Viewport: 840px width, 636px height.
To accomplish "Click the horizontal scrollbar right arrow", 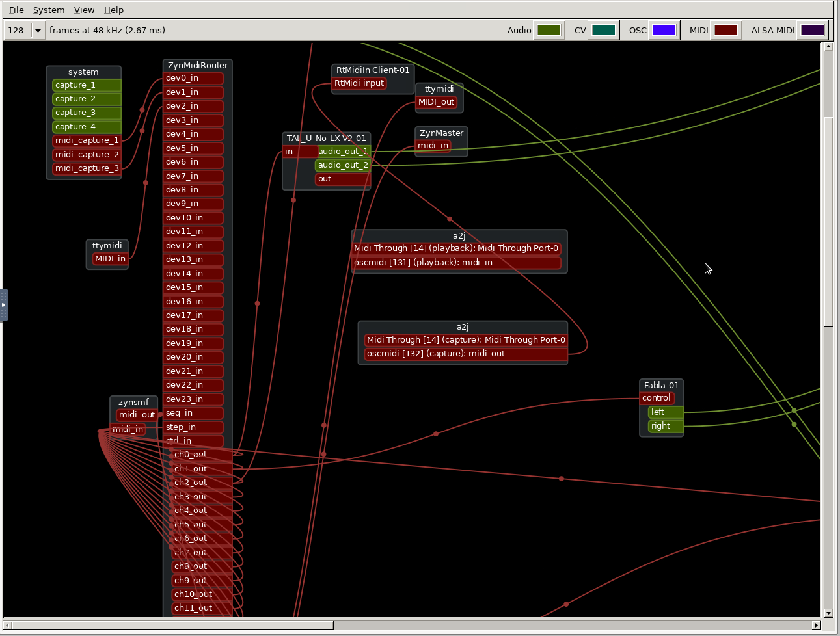I will pyautogui.click(x=816, y=625).
